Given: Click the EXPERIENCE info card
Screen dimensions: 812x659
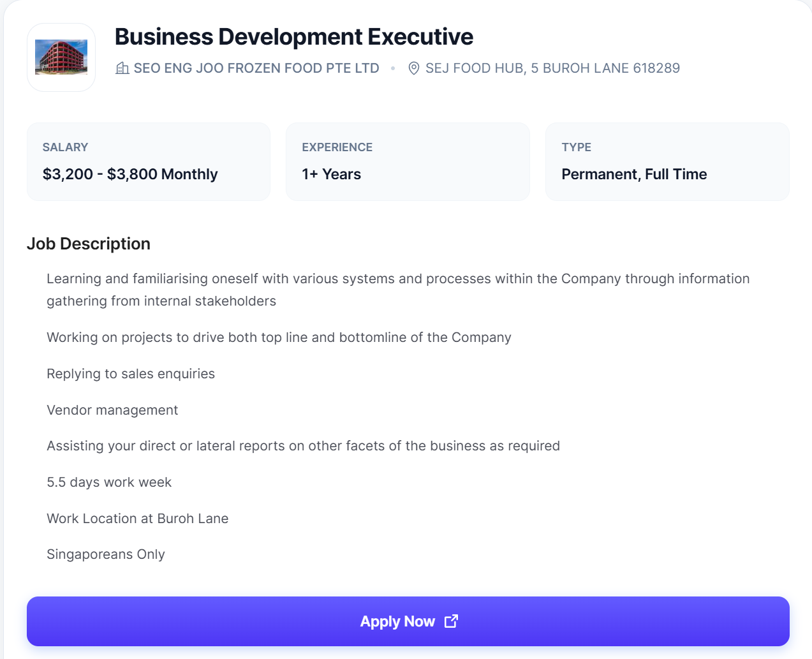Looking at the screenshot, I should click(408, 161).
